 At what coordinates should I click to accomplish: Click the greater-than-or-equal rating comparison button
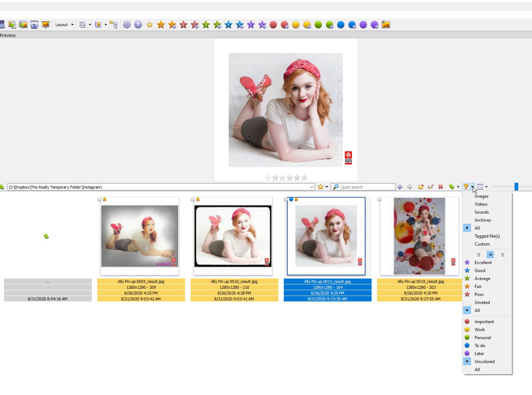pyautogui.click(x=503, y=255)
